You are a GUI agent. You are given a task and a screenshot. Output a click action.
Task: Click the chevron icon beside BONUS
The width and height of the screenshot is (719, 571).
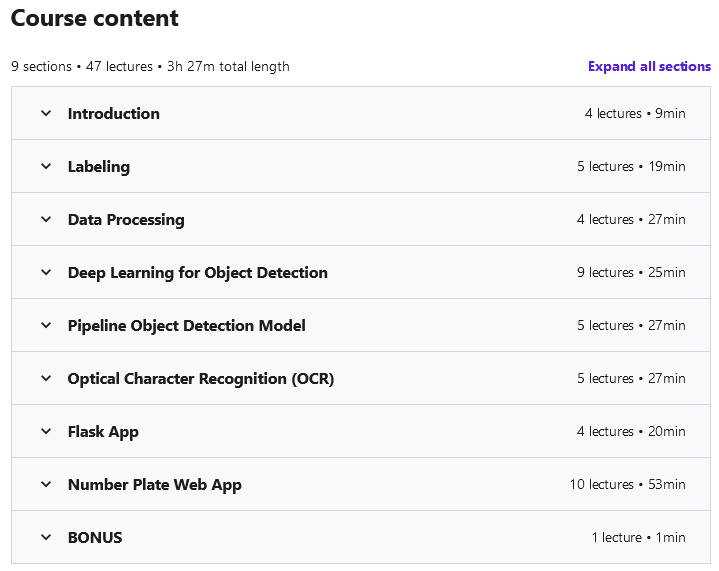pos(46,538)
